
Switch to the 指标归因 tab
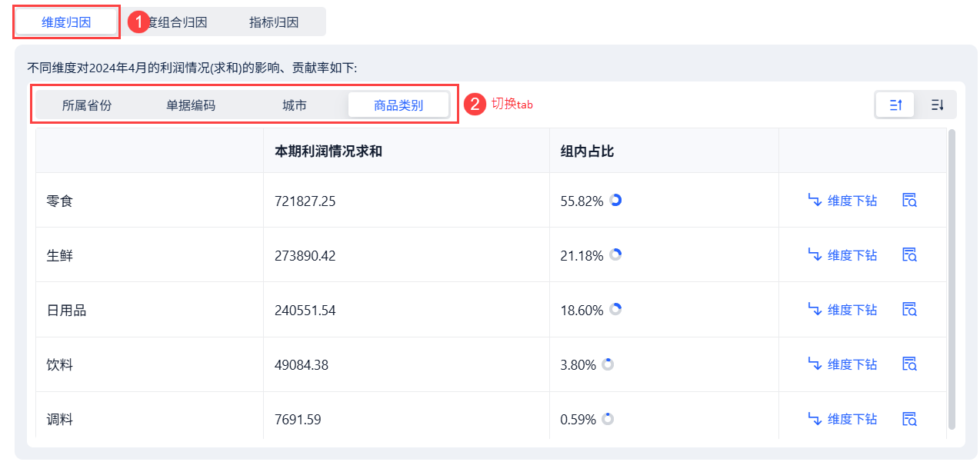pyautogui.click(x=274, y=22)
